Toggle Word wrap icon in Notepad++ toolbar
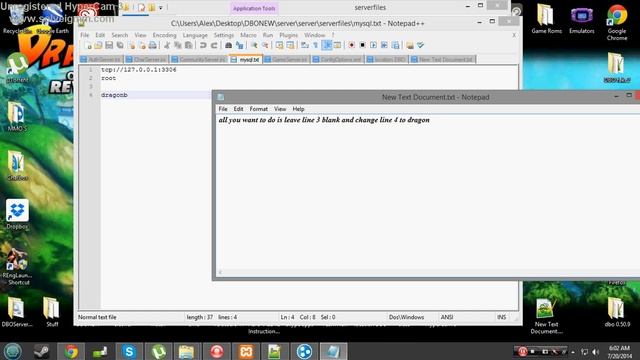The height and width of the screenshot is (360, 640). (x=304, y=45)
